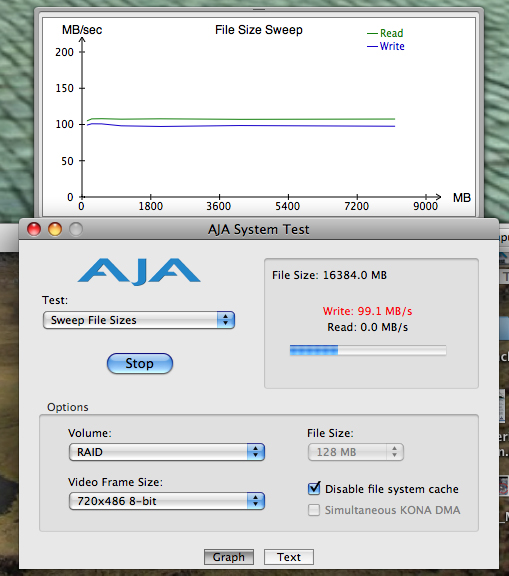Switch to the Text tab
The height and width of the screenshot is (576, 509).
(289, 557)
